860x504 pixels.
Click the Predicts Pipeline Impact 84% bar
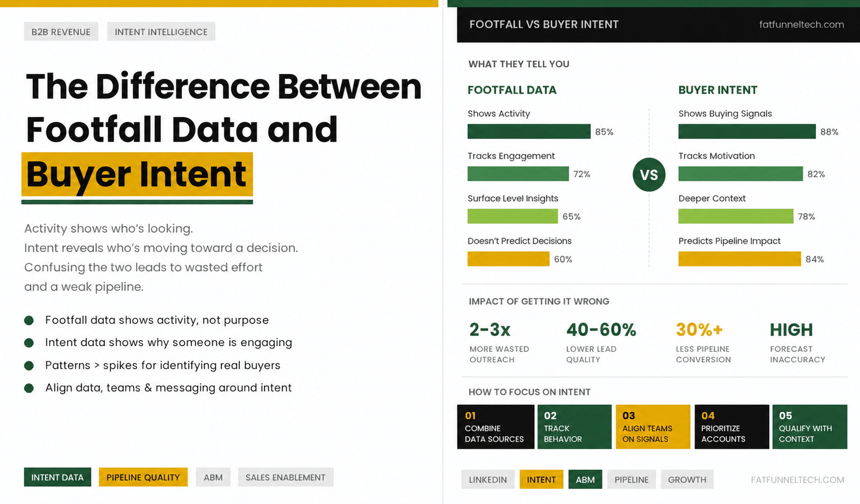click(x=740, y=259)
